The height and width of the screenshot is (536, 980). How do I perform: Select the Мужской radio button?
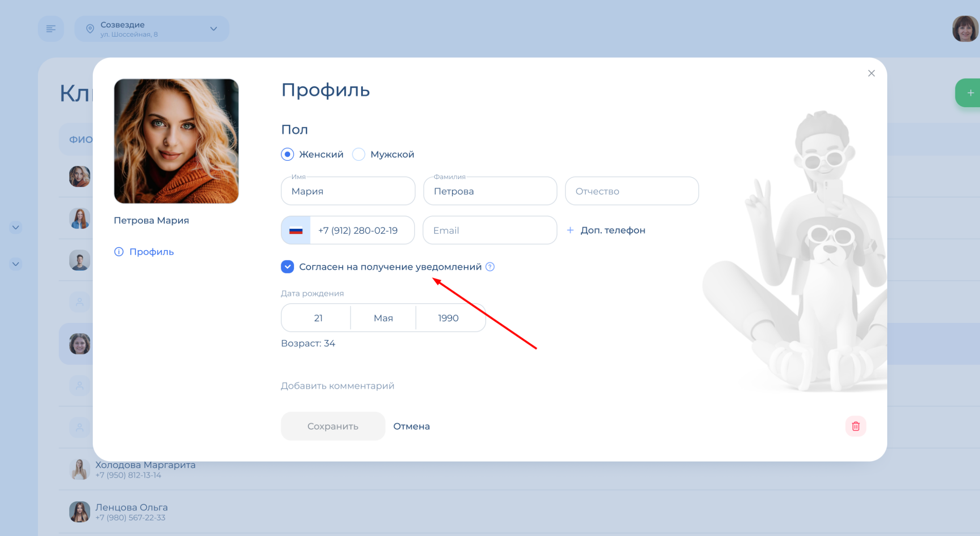[x=358, y=154]
